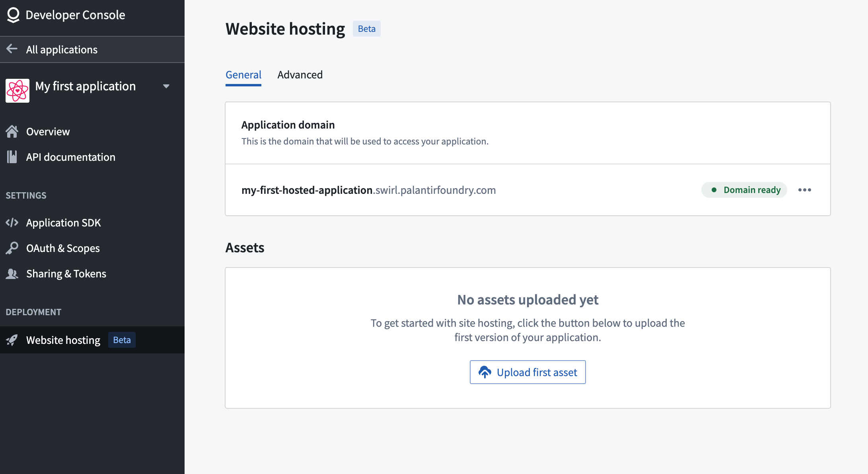Click the API documentation icon

(x=13, y=156)
